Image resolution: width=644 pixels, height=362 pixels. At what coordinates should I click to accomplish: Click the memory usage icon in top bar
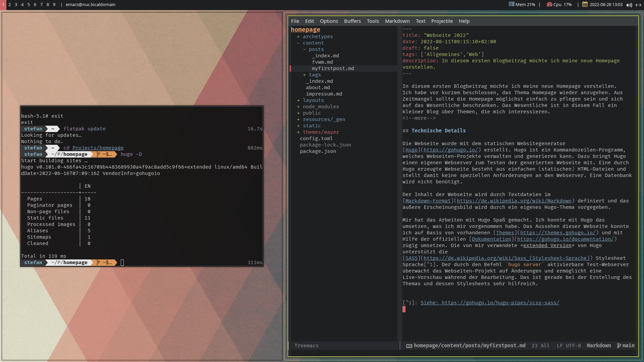(x=512, y=4)
